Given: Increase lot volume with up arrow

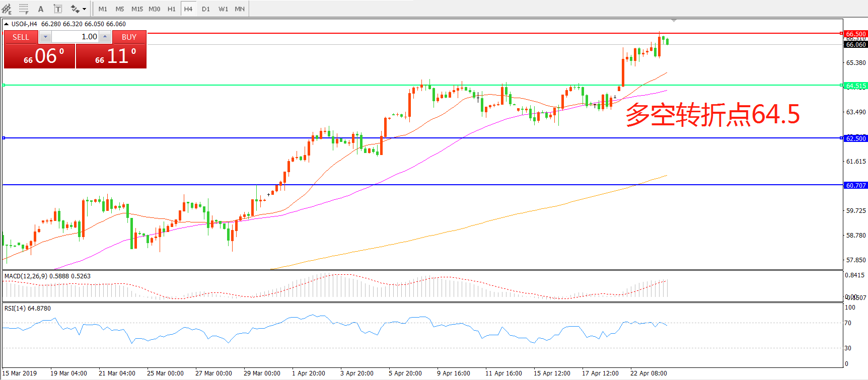Looking at the screenshot, I should pos(105,37).
